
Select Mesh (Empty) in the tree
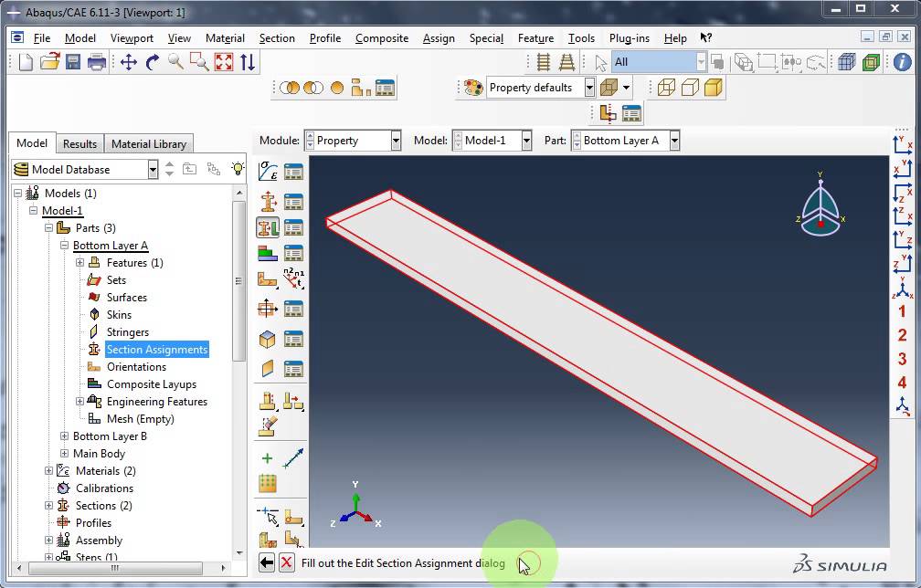(x=141, y=419)
